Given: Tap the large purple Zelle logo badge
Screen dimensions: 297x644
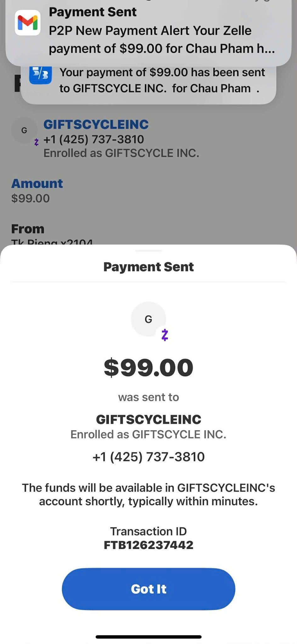Looking at the screenshot, I should [165, 335].
